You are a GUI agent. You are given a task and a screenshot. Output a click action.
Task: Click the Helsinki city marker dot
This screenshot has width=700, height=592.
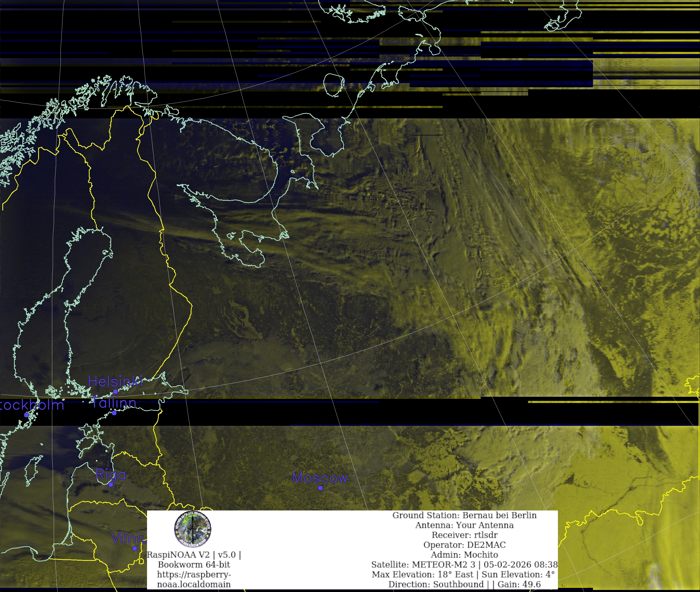point(116,392)
